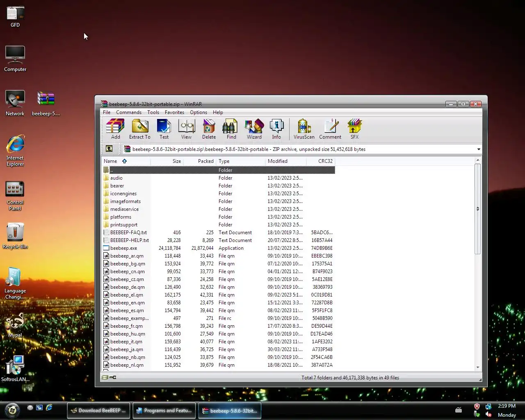
Task: Click the file list scroll down arrow
Action: 478,367
